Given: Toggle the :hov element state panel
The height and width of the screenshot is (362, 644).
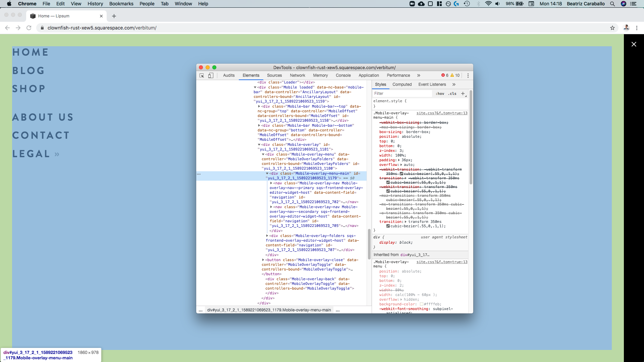Looking at the screenshot, I should click(440, 94).
